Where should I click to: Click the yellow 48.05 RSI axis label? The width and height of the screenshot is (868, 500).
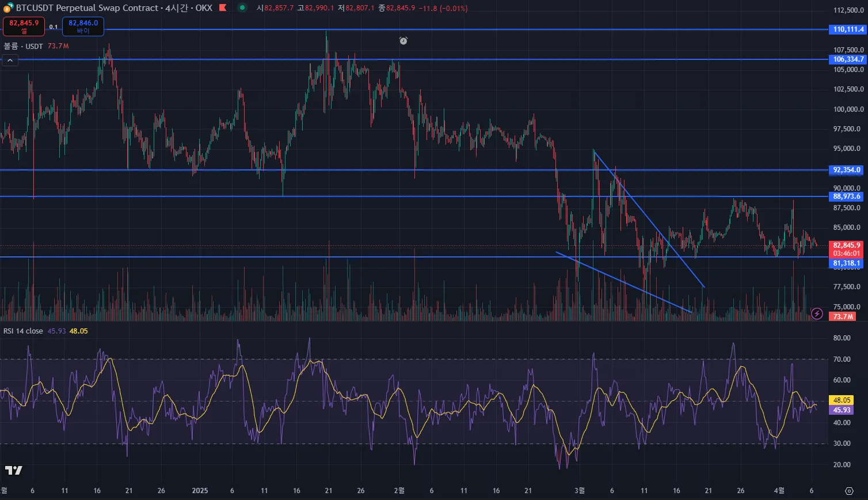tap(842, 400)
